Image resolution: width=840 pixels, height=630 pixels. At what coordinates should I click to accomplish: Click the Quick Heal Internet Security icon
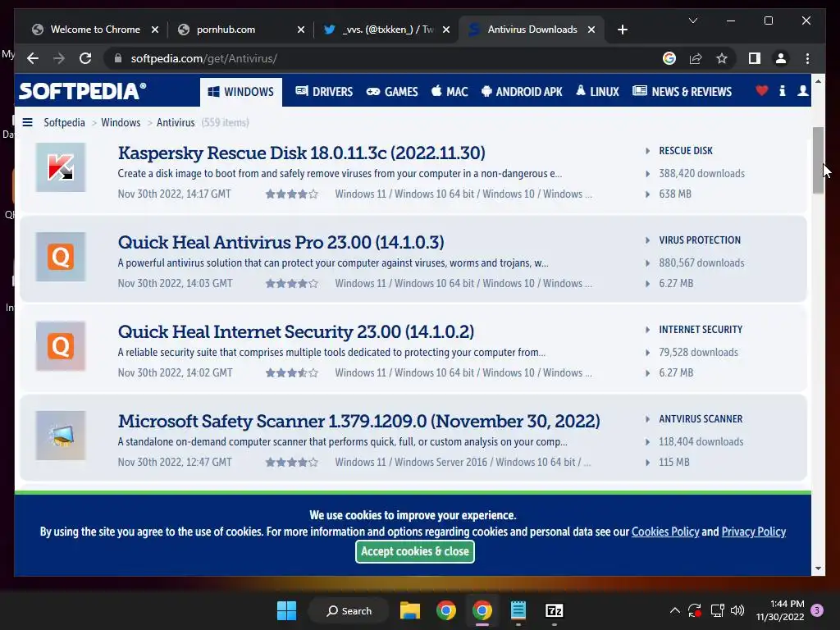61,346
